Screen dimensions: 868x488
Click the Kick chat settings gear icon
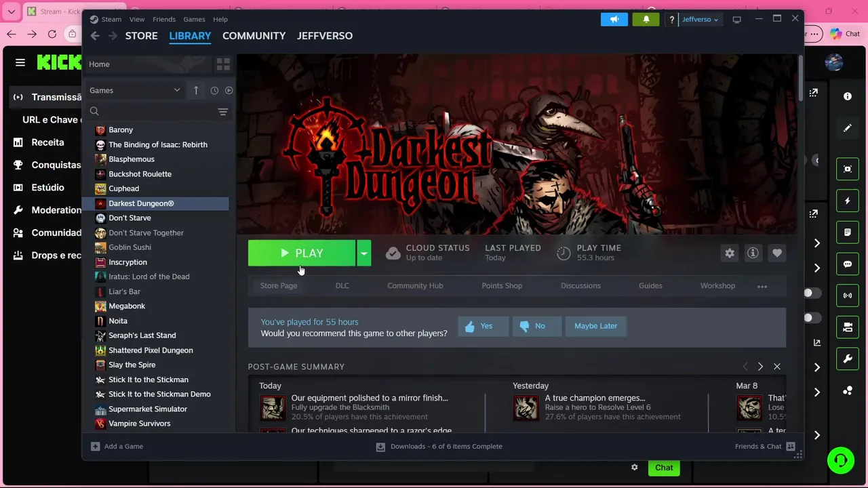click(635, 468)
